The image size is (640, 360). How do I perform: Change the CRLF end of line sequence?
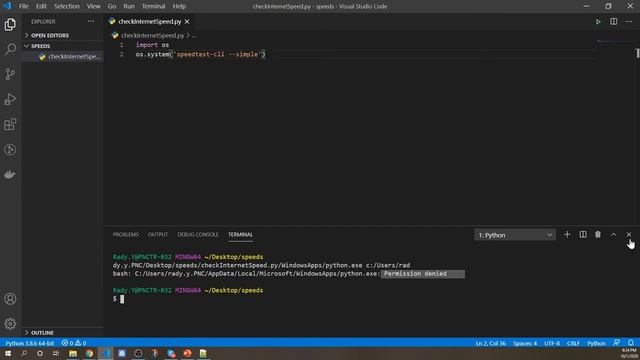coord(573,343)
